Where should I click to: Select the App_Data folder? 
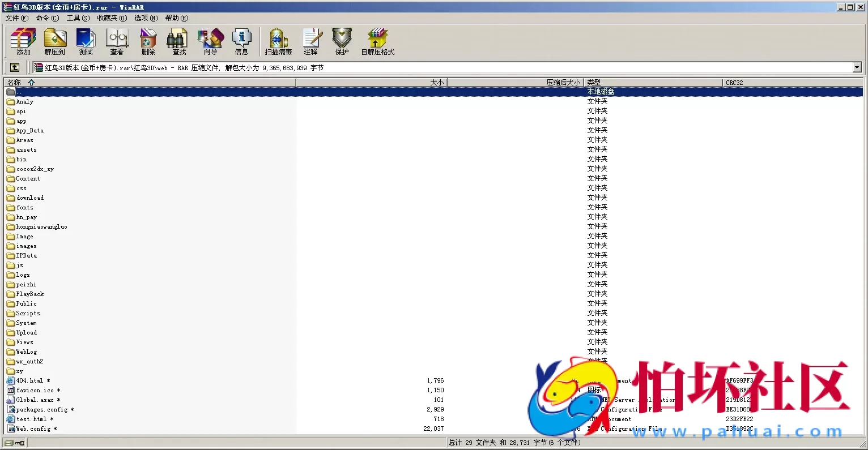pyautogui.click(x=29, y=131)
